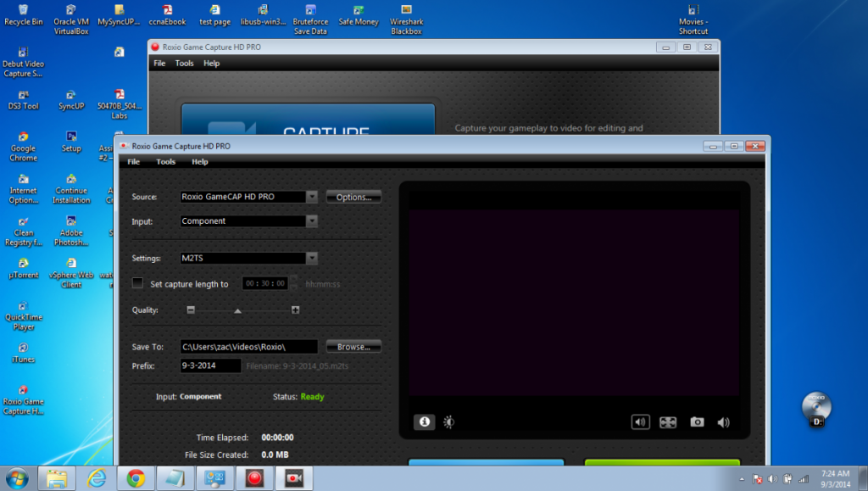Viewport: 868px width, 491px height.
Task: Select Wireshark Blackbox desktop icon
Action: (406, 20)
